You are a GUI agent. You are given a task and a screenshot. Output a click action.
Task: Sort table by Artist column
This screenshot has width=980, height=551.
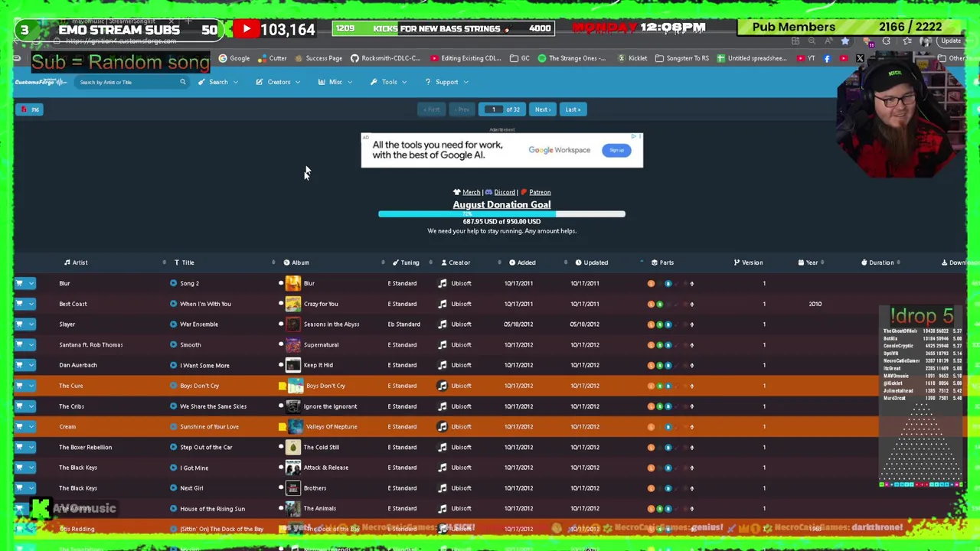point(76,262)
